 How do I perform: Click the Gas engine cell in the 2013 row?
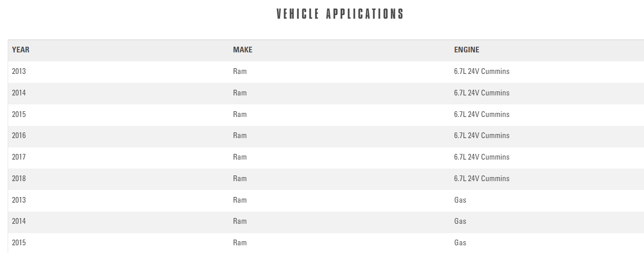coord(460,200)
